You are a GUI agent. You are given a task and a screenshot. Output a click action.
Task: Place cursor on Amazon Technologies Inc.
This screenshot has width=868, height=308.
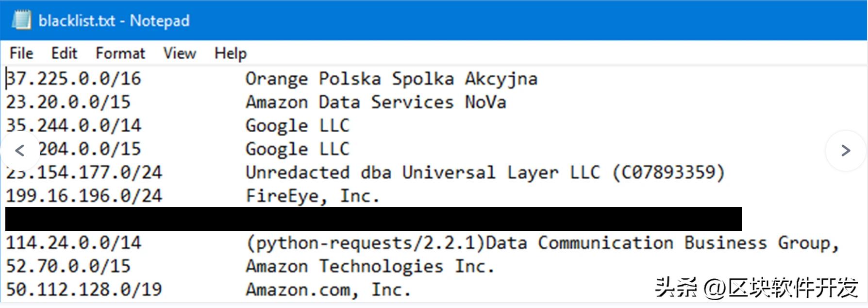pyautogui.click(x=370, y=266)
